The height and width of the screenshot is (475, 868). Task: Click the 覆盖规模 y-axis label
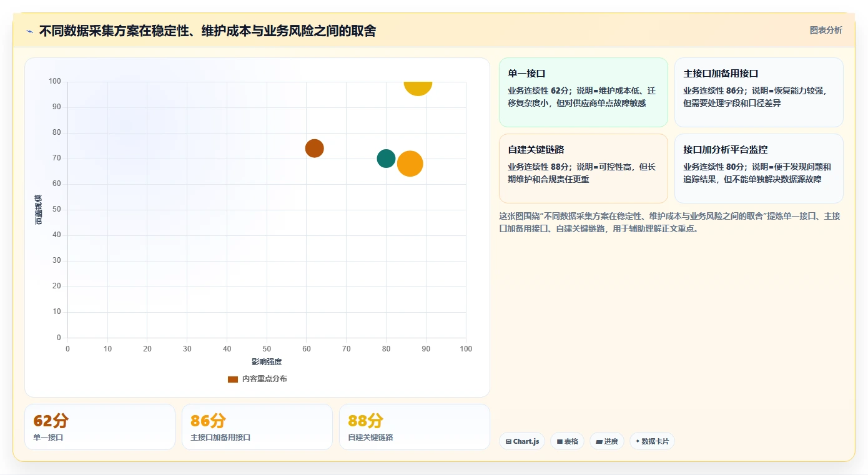tap(39, 210)
